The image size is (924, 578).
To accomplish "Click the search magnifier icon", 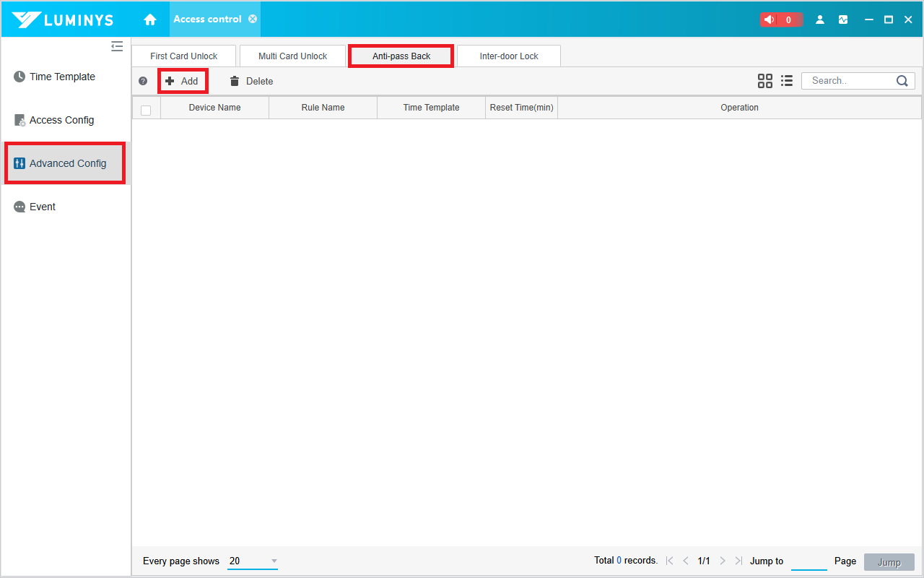I will [x=902, y=81].
